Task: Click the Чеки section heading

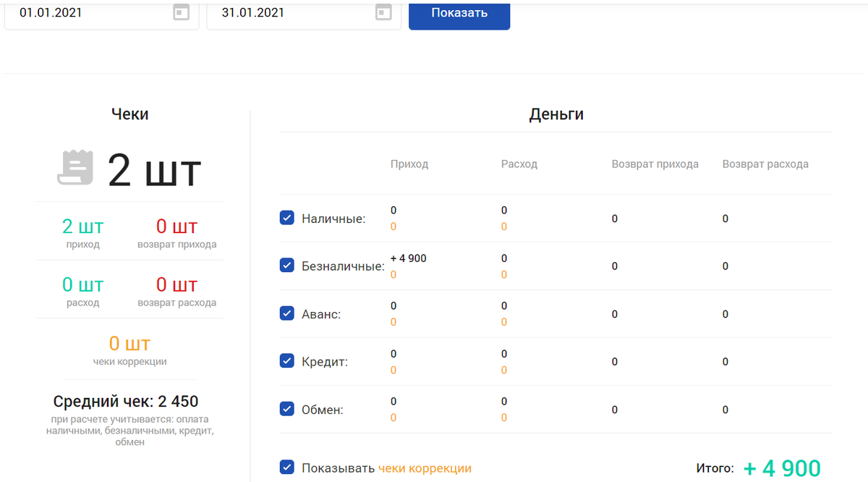Action: (130, 114)
